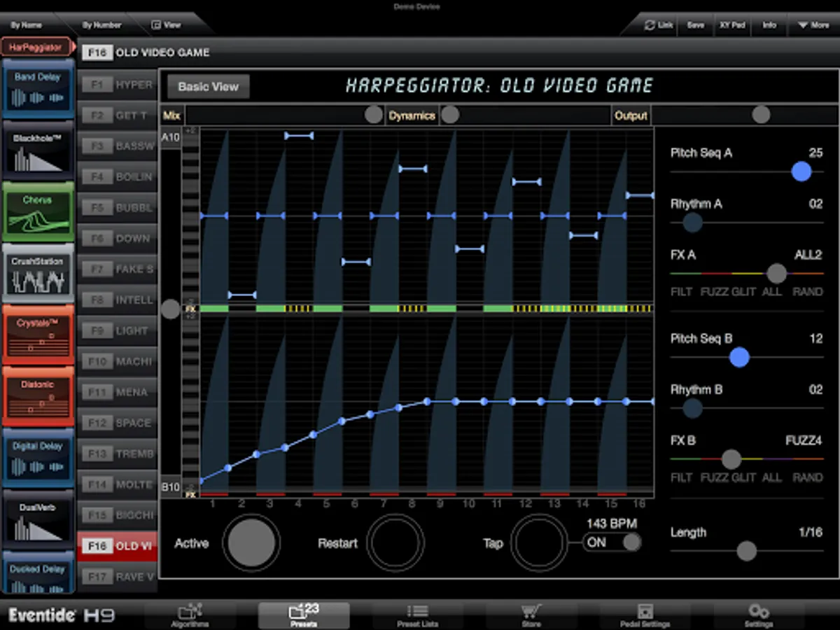Adjust the Pitch Seq A slider
840x630 pixels.
click(x=801, y=171)
